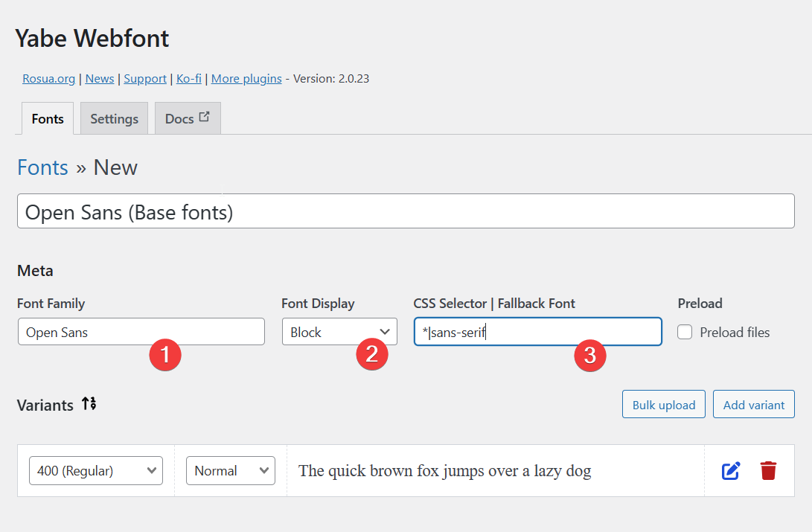Open the Docs tab
Image resolution: width=812 pixels, height=532 pixels.
[x=188, y=118]
